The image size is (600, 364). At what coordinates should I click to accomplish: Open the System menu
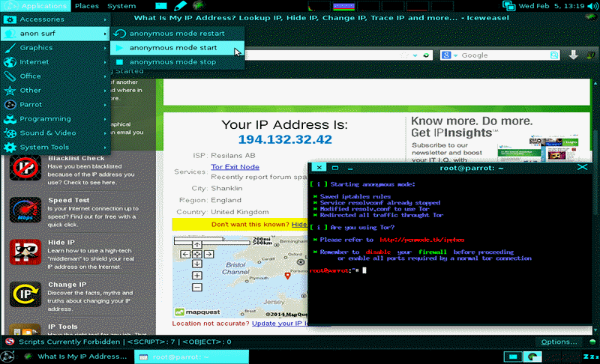[121, 6]
